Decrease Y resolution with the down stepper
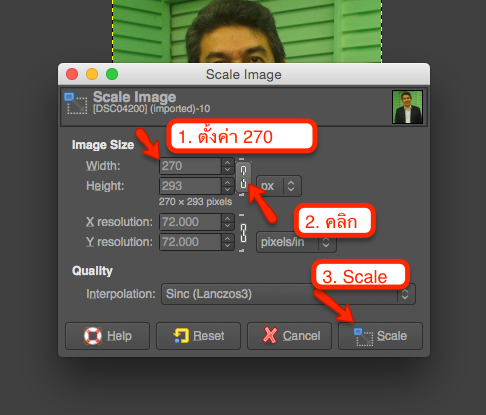Image resolution: width=486 pixels, height=415 pixels. [x=228, y=246]
